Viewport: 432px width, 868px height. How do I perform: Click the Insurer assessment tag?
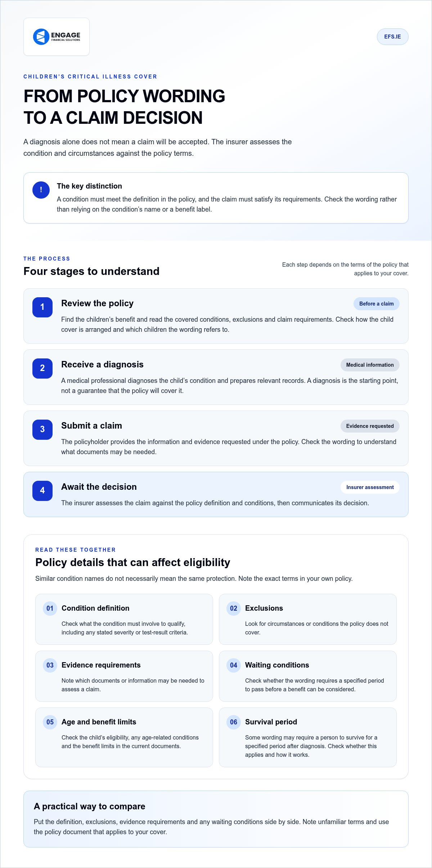click(x=370, y=487)
